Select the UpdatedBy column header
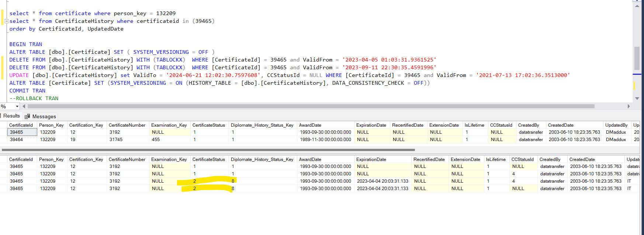This screenshot has width=644, height=235. point(616,125)
